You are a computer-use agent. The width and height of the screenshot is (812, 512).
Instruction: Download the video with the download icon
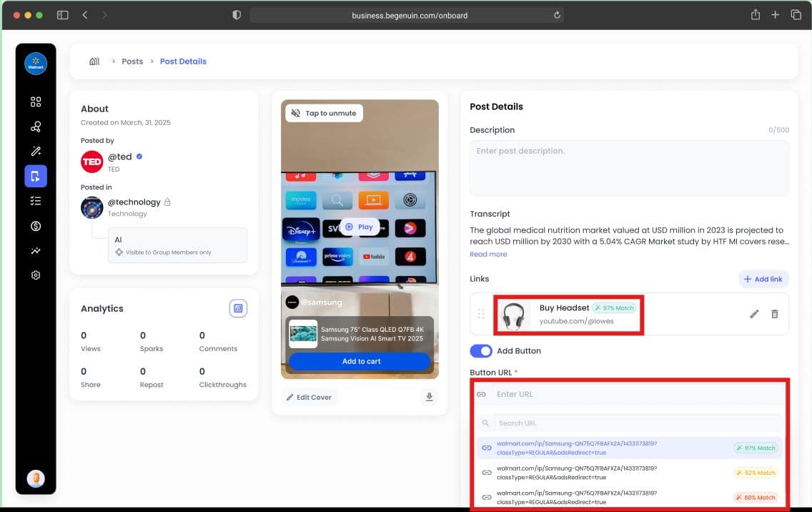click(x=429, y=397)
